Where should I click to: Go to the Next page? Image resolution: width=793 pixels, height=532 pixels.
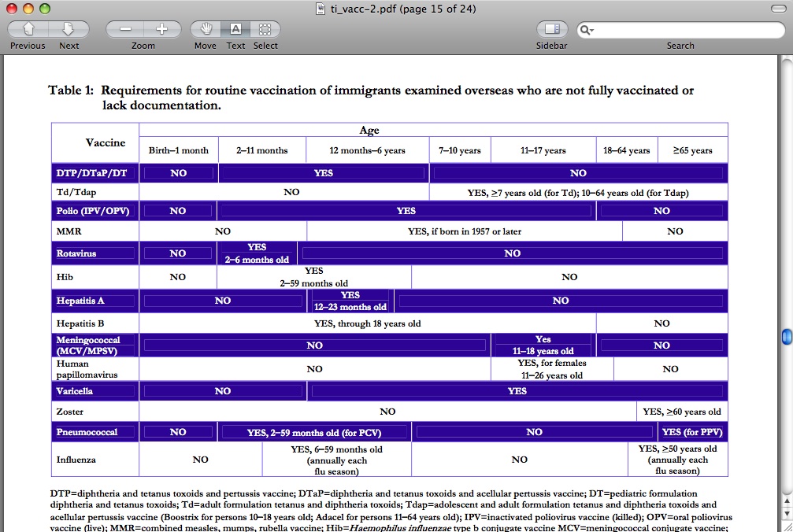pyautogui.click(x=69, y=29)
